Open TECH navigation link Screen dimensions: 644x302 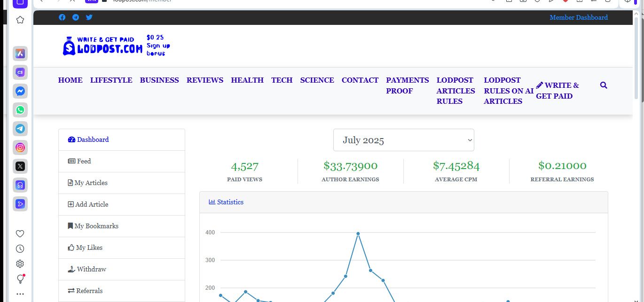pyautogui.click(x=282, y=80)
